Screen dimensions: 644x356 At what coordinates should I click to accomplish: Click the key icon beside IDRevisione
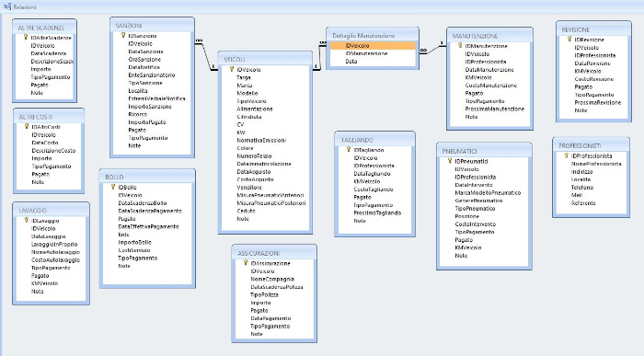point(569,40)
